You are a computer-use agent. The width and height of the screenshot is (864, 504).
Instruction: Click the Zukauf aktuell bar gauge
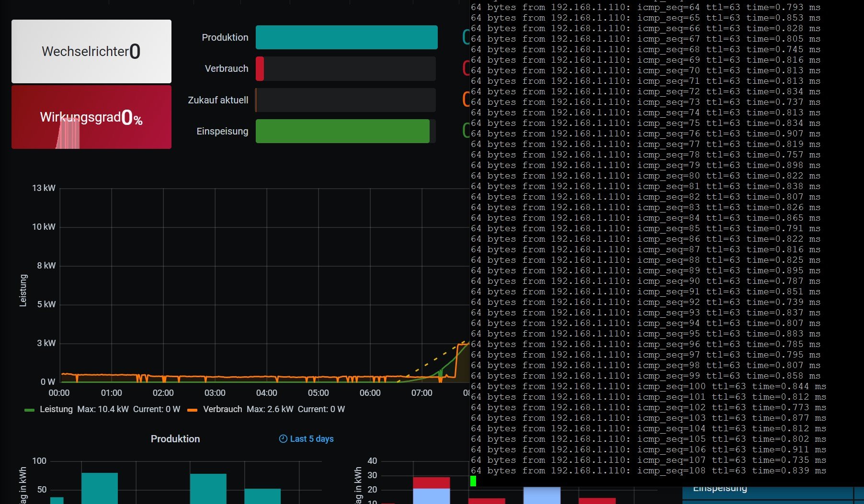345,100
